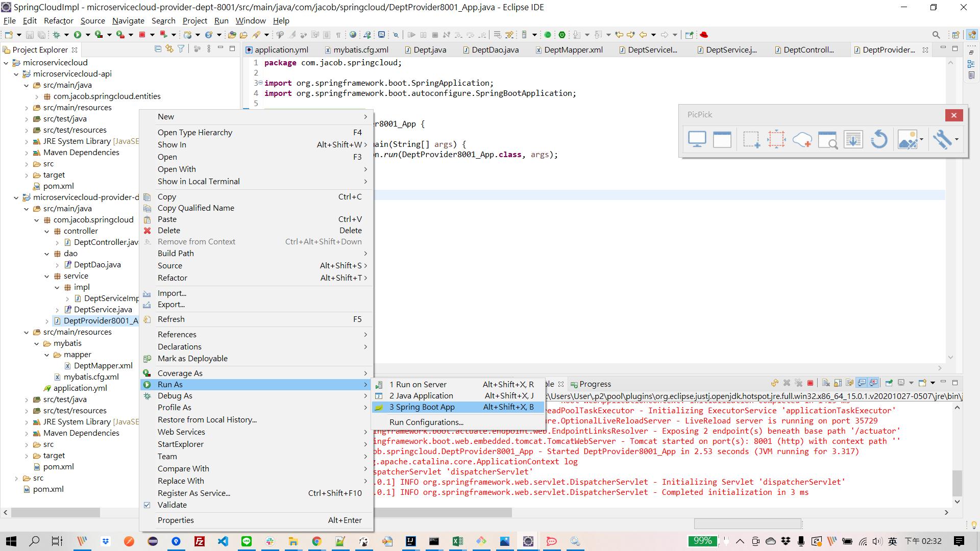This screenshot has width=980, height=551.
Task: Collapse the controller package node
Action: click(47, 231)
